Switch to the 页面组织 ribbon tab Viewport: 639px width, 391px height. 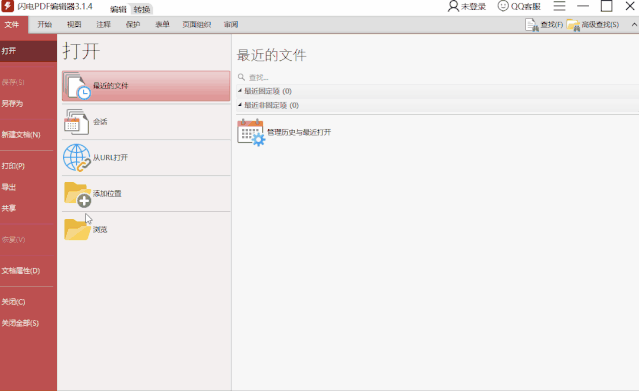[196, 24]
